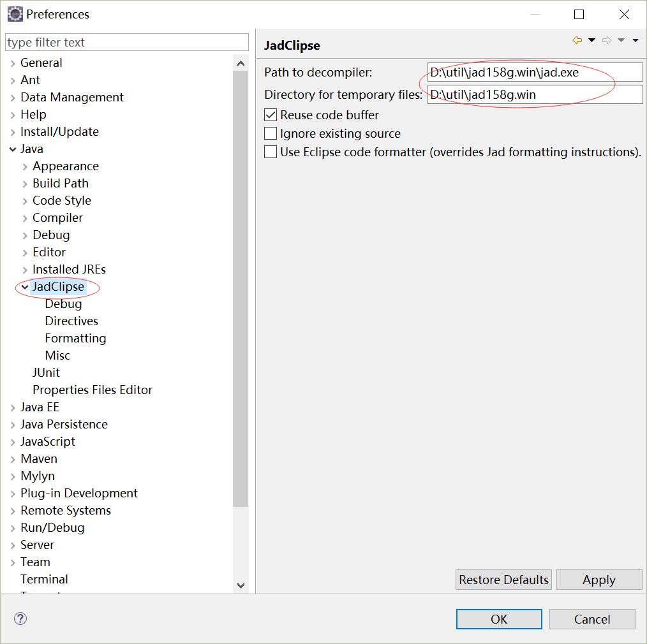
Task: Maximize the Preferences window
Action: click(x=579, y=14)
